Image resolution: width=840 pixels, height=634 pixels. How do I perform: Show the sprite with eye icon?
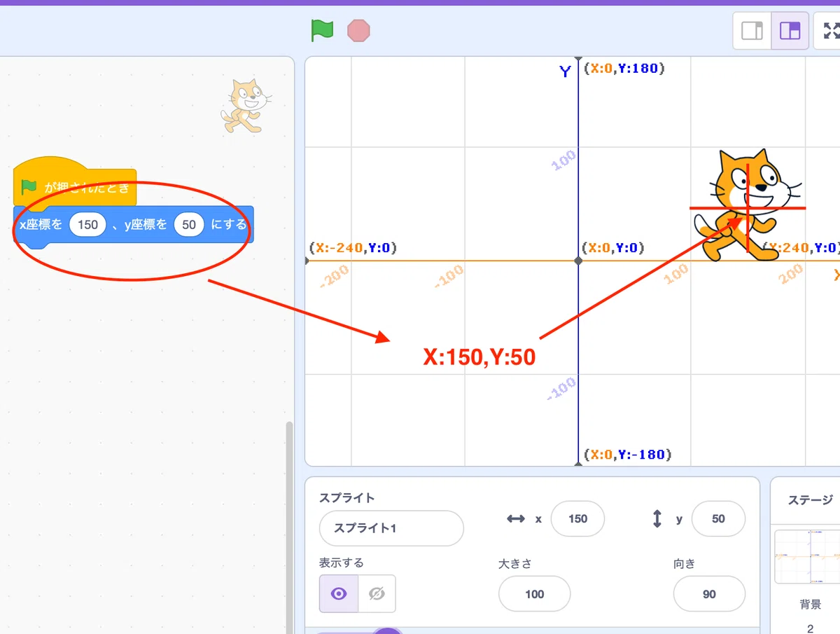click(339, 593)
